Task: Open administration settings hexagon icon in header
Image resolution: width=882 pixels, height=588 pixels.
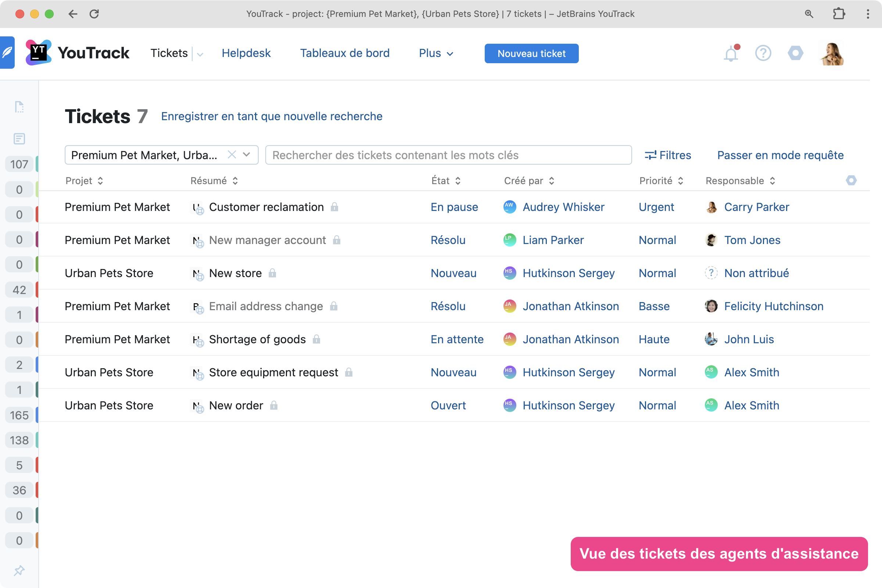Action: [x=795, y=53]
